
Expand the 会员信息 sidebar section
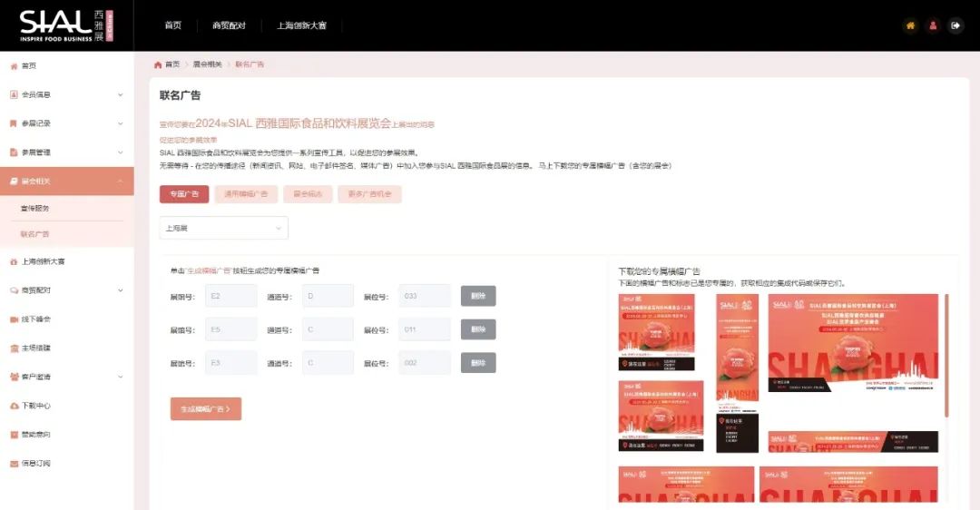click(x=66, y=94)
